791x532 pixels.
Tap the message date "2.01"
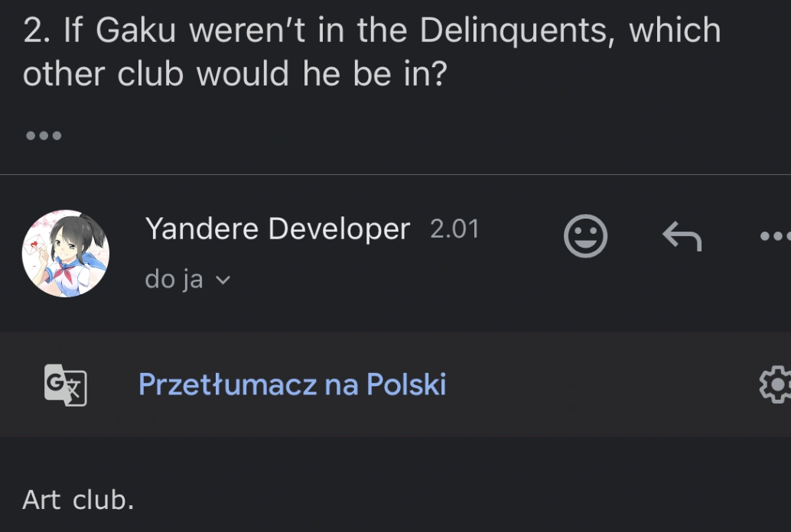coord(454,229)
